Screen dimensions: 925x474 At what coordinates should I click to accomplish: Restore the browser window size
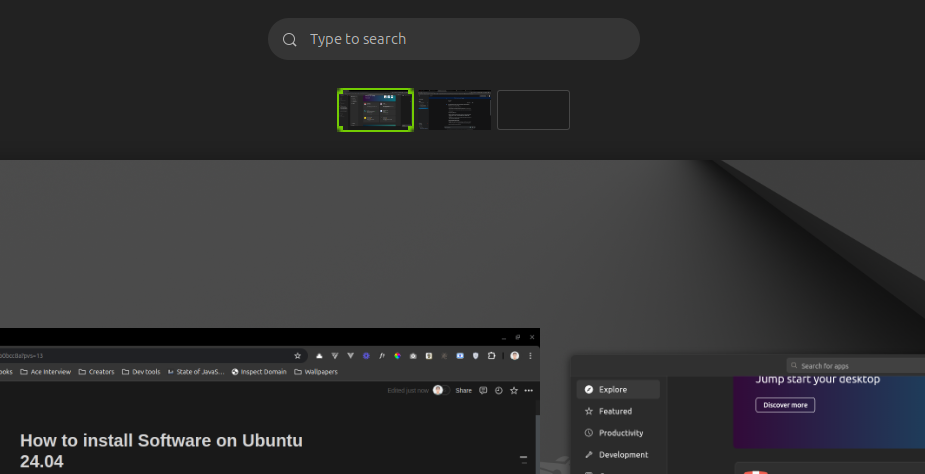point(517,337)
